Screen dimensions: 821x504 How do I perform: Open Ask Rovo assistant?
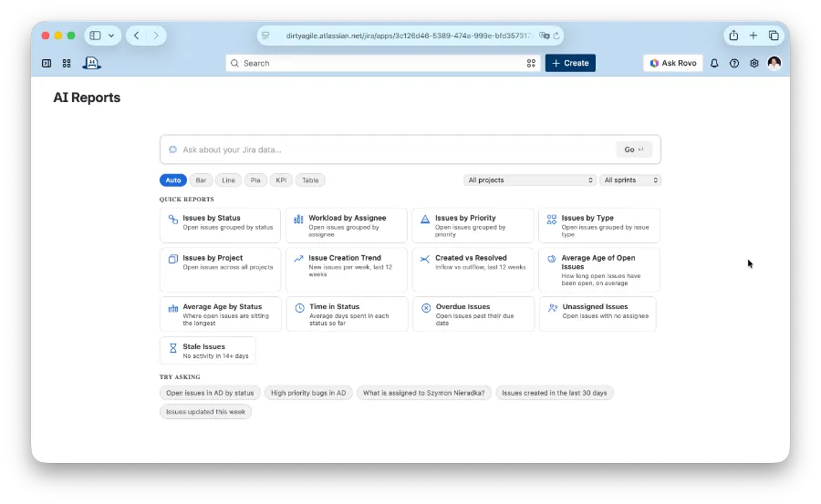pyautogui.click(x=673, y=63)
